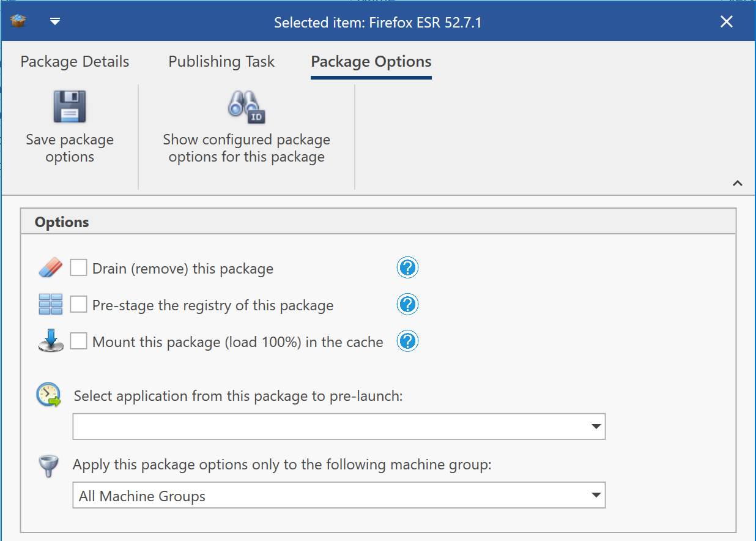
Task: Tick Mount this package in the cache
Action: [78, 341]
